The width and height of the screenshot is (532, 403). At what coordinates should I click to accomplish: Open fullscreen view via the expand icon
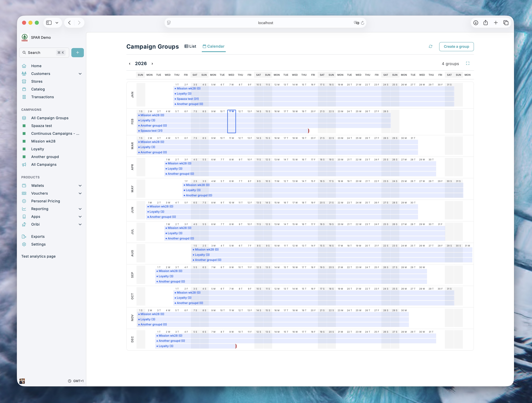pyautogui.click(x=468, y=63)
